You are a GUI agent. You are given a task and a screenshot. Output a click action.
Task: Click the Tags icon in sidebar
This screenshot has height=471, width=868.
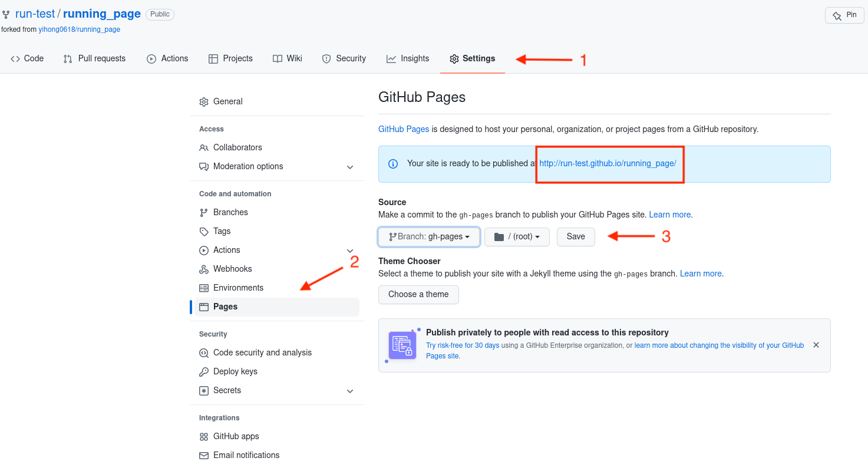[x=204, y=232]
